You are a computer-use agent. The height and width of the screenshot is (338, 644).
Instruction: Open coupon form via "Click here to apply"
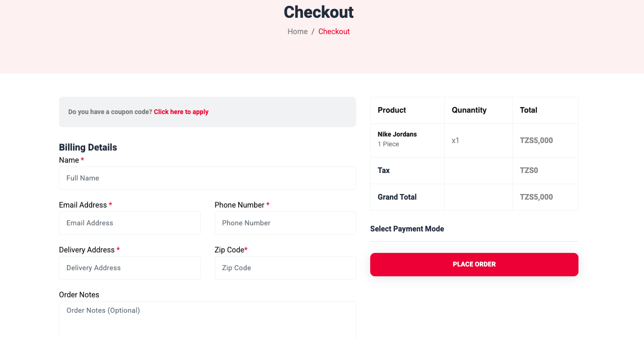pos(181,112)
